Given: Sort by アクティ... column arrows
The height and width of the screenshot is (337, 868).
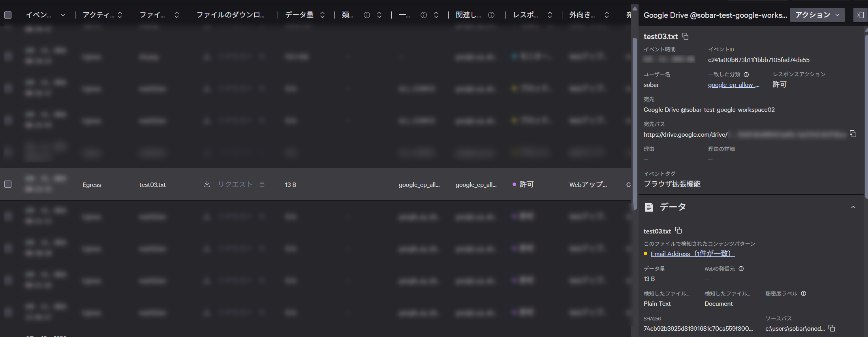Looking at the screenshot, I should [x=120, y=15].
